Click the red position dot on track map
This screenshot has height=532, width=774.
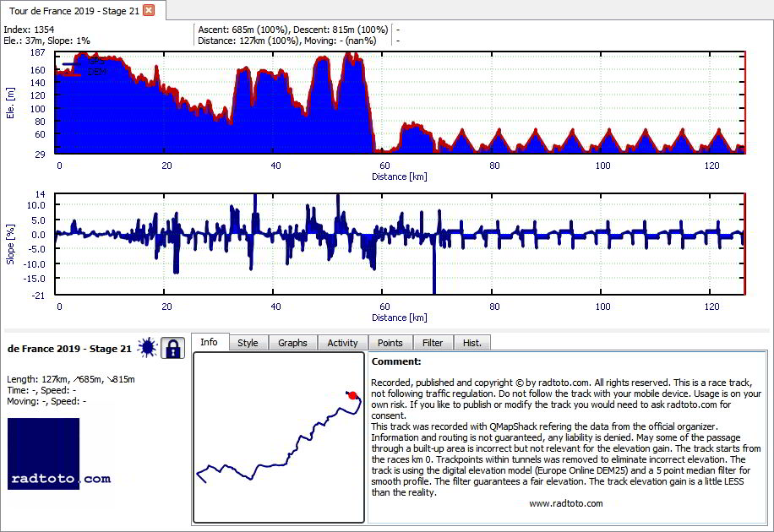click(352, 395)
